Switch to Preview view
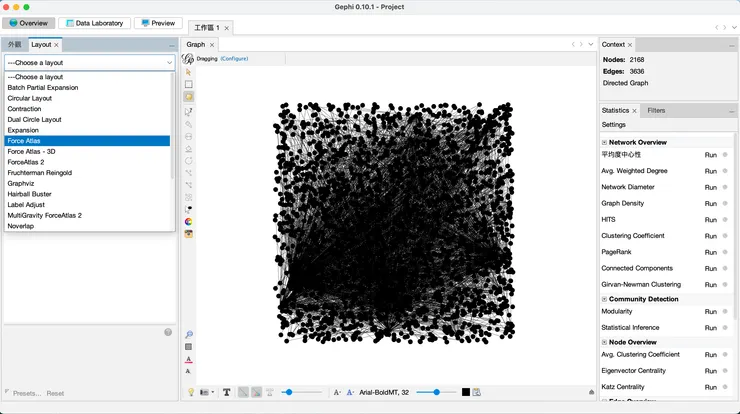Viewport: 740px width, 414px height. (158, 23)
